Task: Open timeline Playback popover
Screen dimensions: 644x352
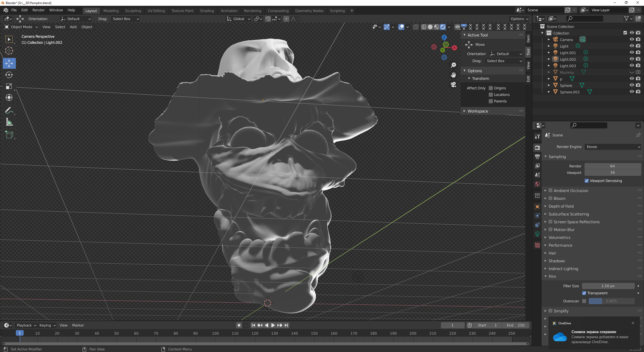Action: [26, 325]
